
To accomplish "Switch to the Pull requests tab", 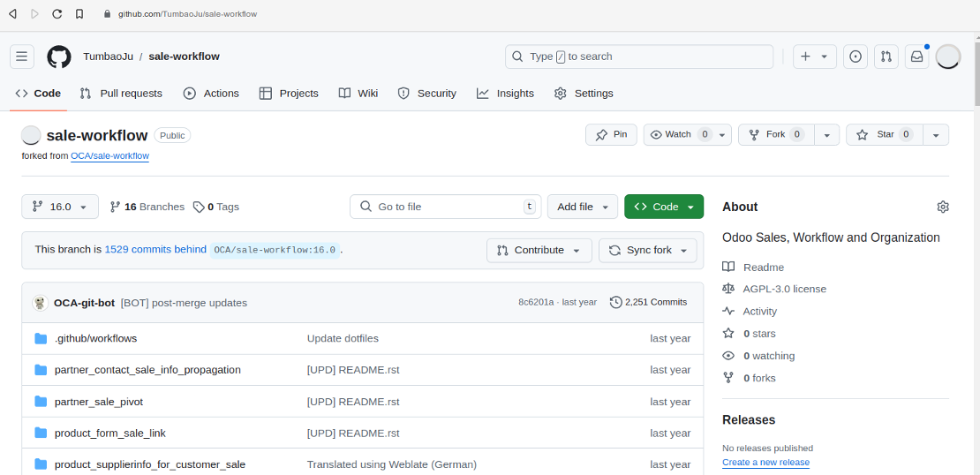I will [121, 94].
